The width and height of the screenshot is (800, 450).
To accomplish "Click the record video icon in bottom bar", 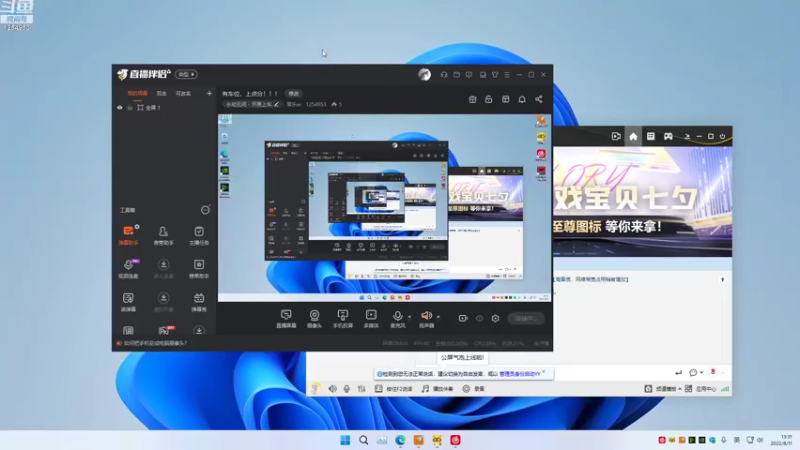I will click(x=463, y=318).
